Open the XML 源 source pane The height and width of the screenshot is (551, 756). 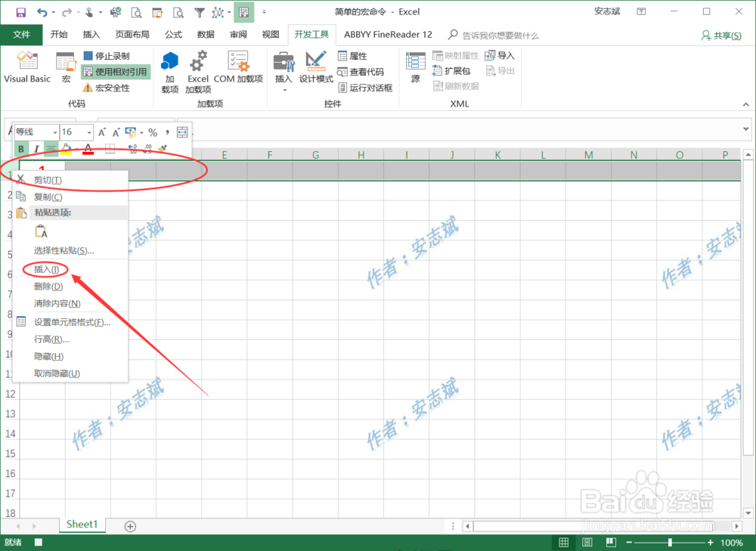[x=416, y=67]
